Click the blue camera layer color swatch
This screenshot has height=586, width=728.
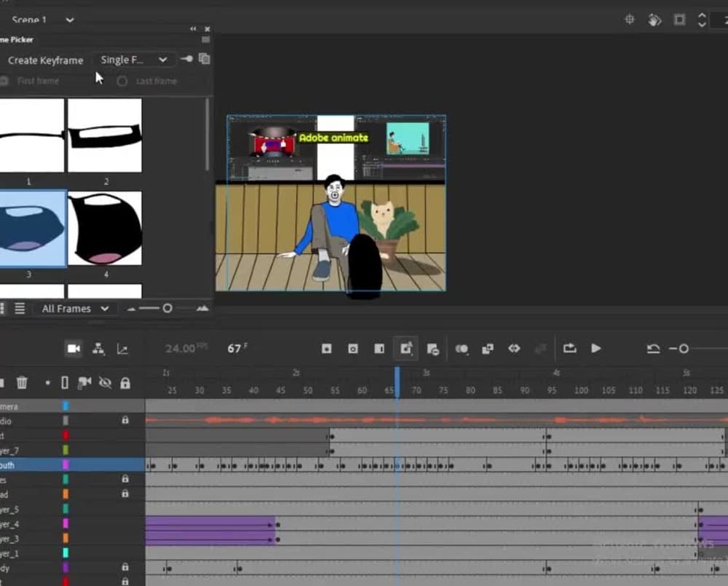66,406
